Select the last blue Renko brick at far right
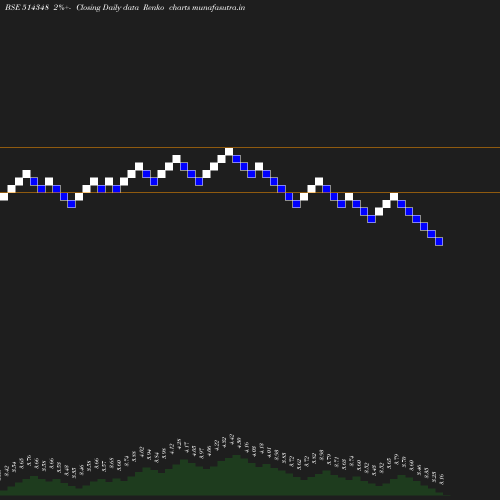 tap(439, 241)
